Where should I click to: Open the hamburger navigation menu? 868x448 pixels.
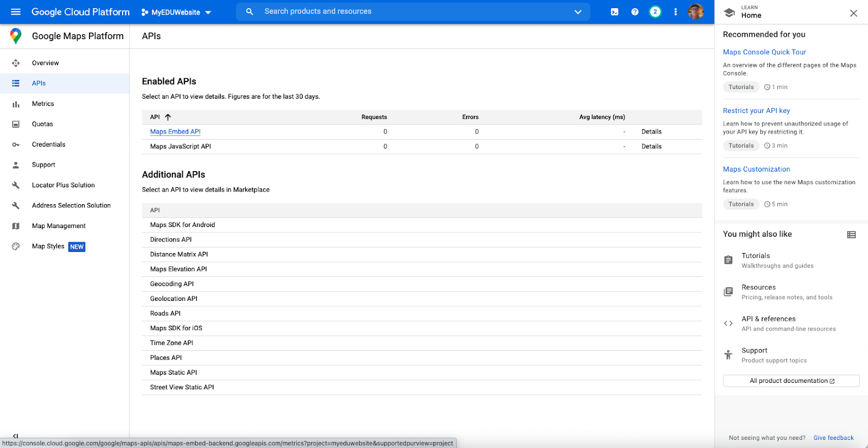16,12
